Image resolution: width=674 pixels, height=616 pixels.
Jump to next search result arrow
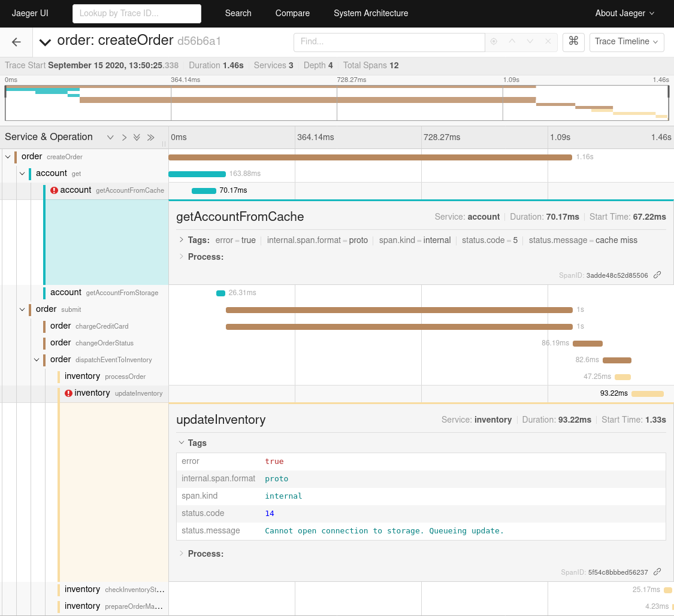[530, 41]
